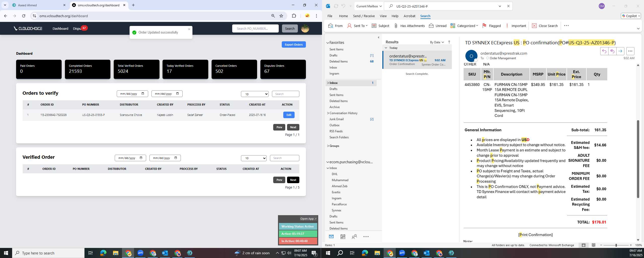Reverse sort order arrow in Results
Image resolution: width=644 pixels, height=258 pixels.
[449, 42]
